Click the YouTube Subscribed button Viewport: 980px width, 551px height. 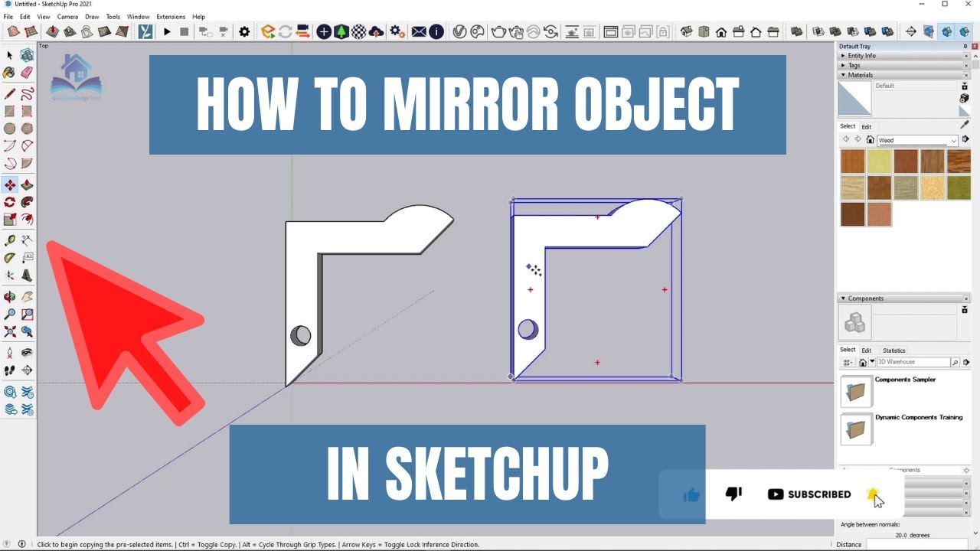coord(809,494)
